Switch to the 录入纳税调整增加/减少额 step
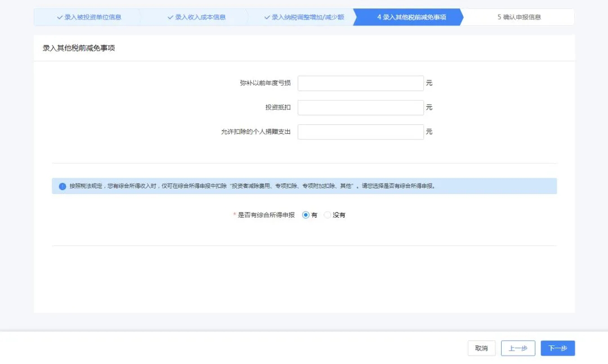 (304, 17)
